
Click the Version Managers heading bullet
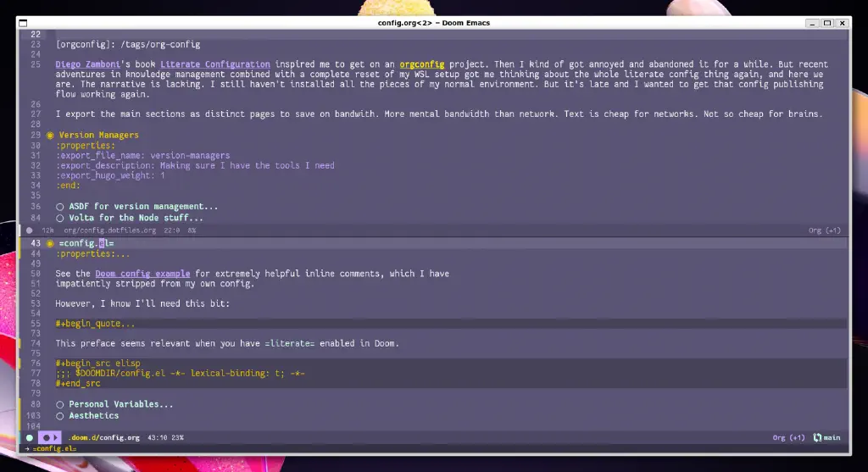click(50, 135)
